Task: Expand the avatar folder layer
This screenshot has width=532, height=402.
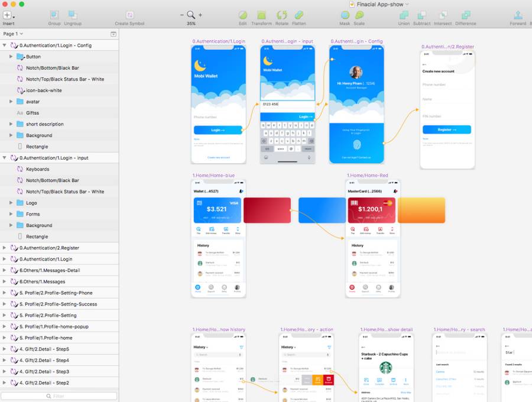Action: (11, 102)
